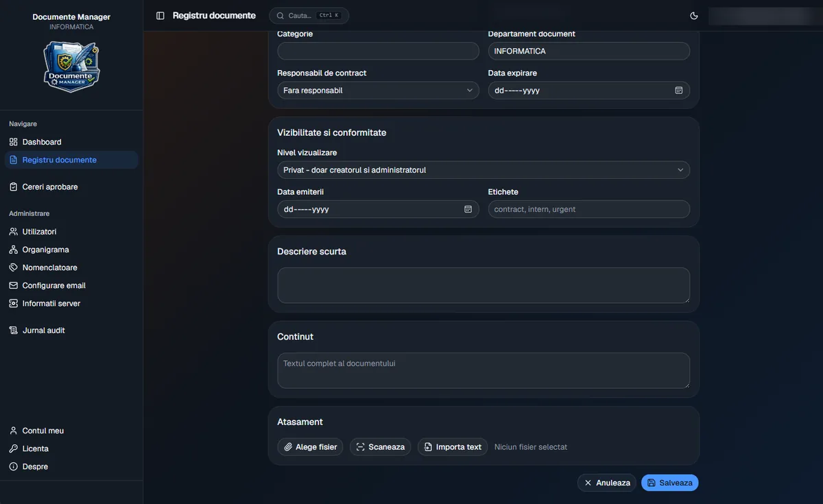Click the Registru documente page title
Viewport: 823px width, 504px height.
coord(214,16)
